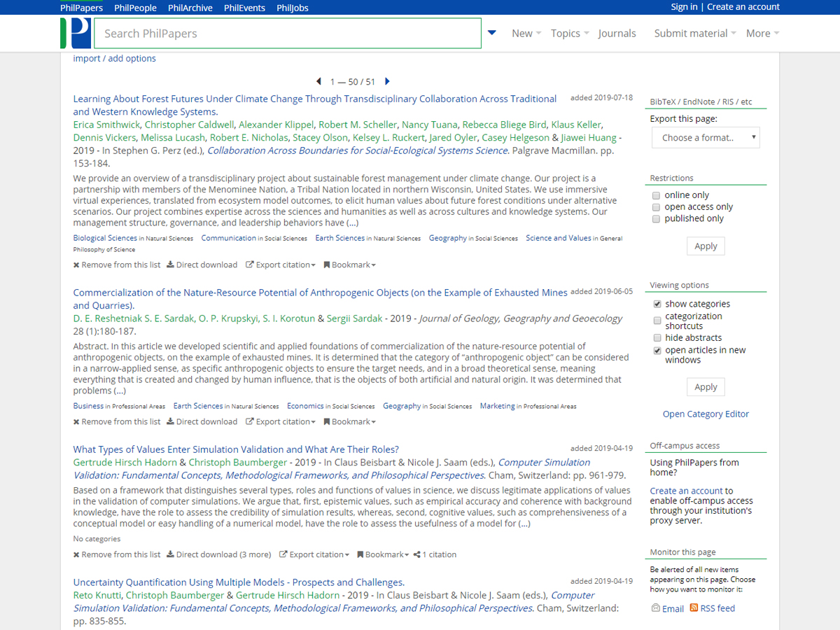
Task: Enable the online only restriction
Action: point(657,195)
